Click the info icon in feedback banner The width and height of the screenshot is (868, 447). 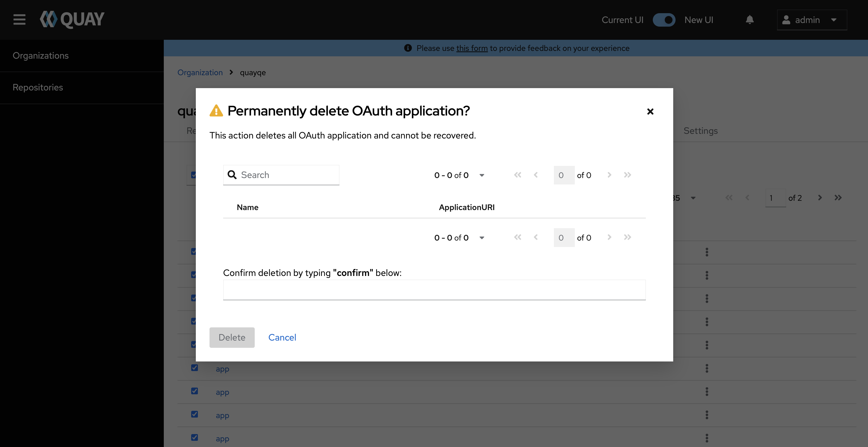tap(408, 48)
